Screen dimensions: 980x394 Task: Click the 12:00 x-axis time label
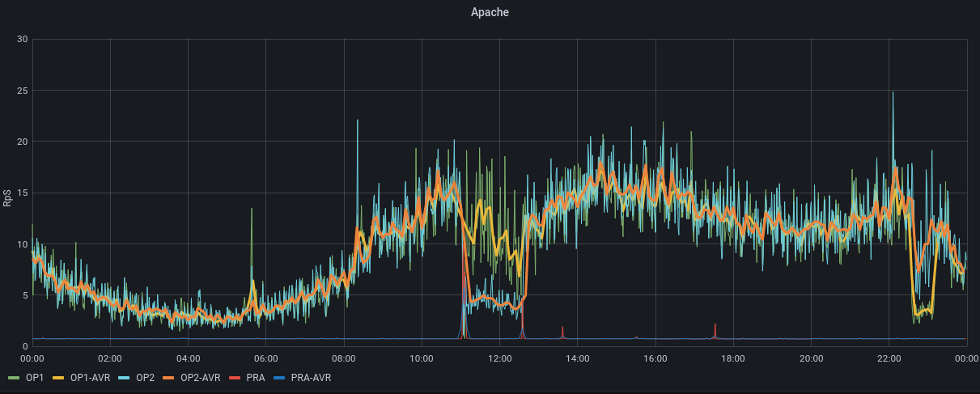[x=499, y=358]
